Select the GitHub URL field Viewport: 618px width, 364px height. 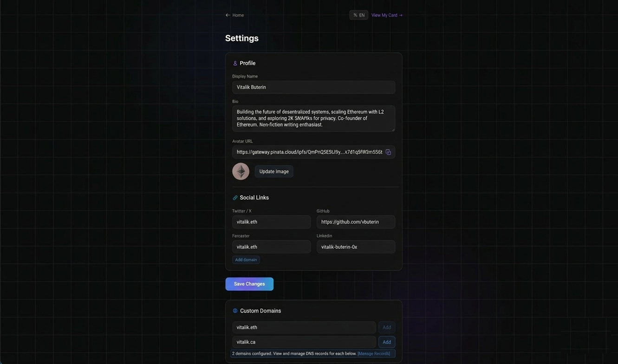[356, 221]
